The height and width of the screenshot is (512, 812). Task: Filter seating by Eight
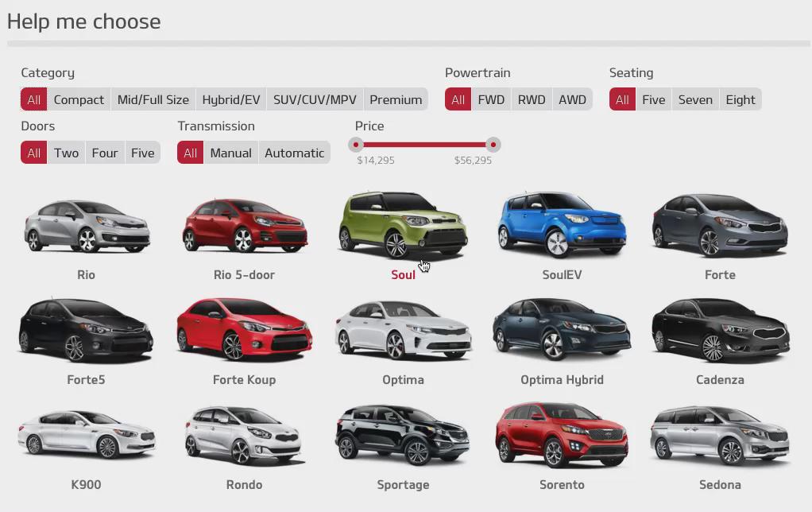[x=740, y=99]
